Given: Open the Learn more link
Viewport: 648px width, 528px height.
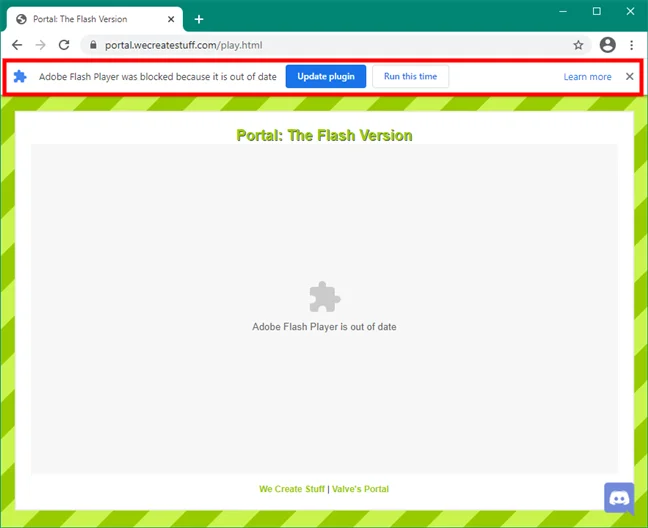Looking at the screenshot, I should 587,77.
